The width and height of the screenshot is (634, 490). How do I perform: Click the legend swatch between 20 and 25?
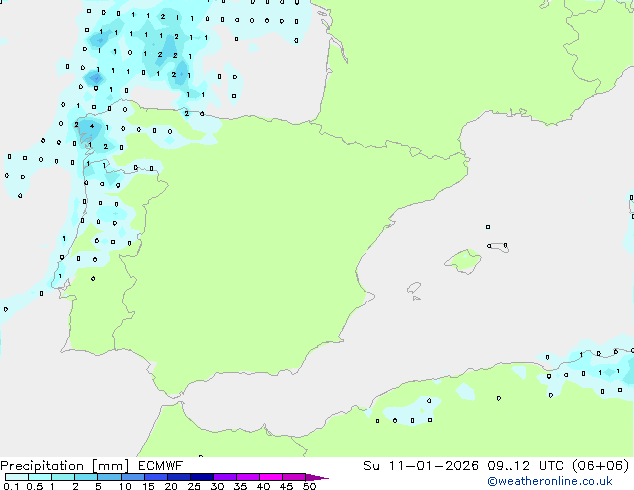[179, 477]
